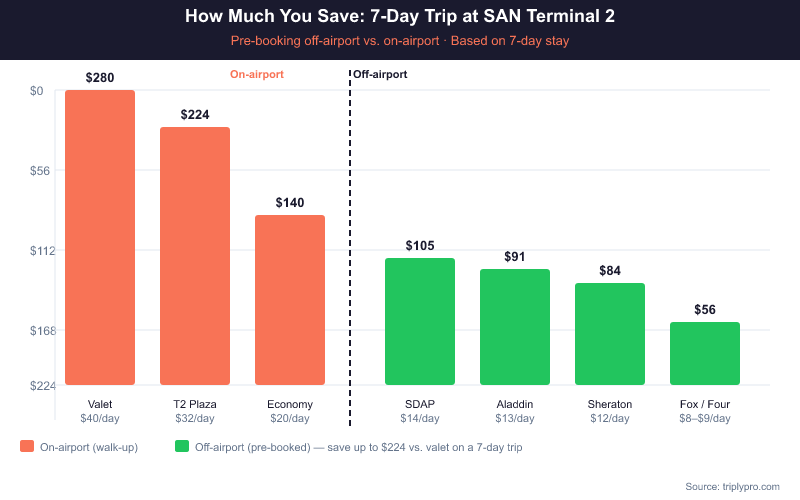Click the $280 value label

[x=100, y=77]
